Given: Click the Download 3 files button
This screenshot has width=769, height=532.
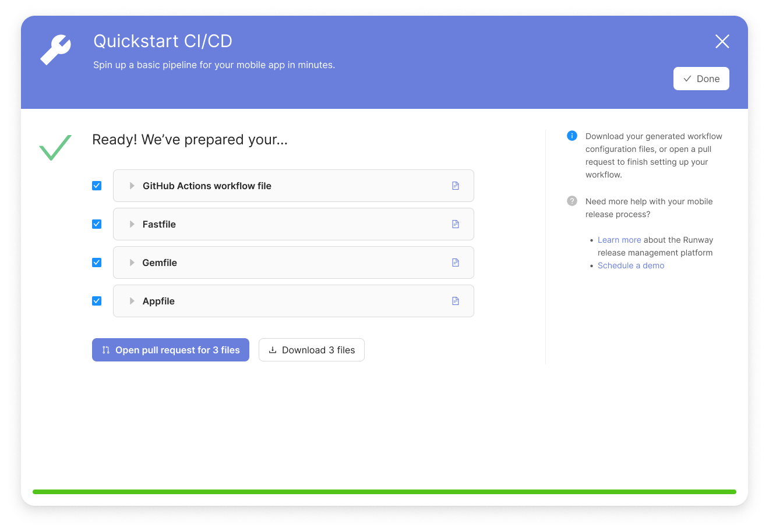Looking at the screenshot, I should (x=311, y=350).
